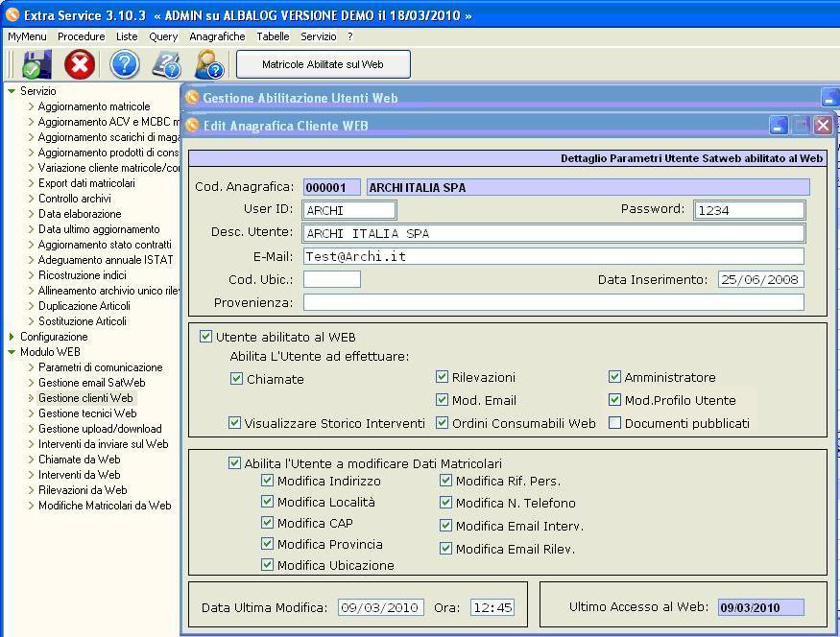The image size is (840, 637).
Task: Open the Anagrafiche menu
Action: (217, 36)
